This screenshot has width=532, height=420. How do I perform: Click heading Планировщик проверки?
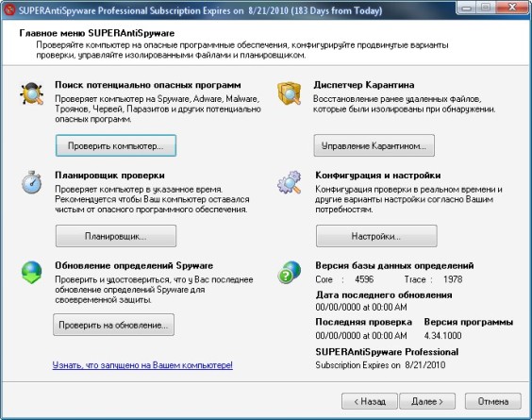110,176
